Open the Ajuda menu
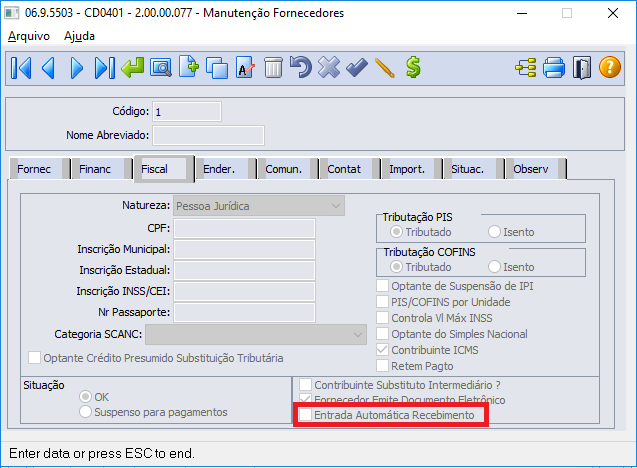The height and width of the screenshot is (468, 637). (x=79, y=36)
